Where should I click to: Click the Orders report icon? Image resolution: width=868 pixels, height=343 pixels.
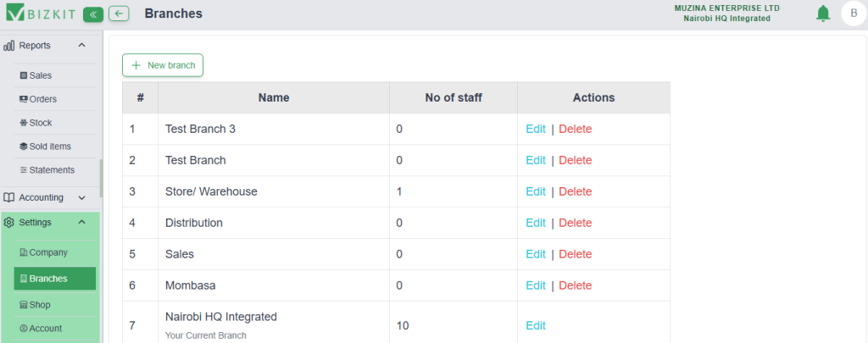click(23, 99)
